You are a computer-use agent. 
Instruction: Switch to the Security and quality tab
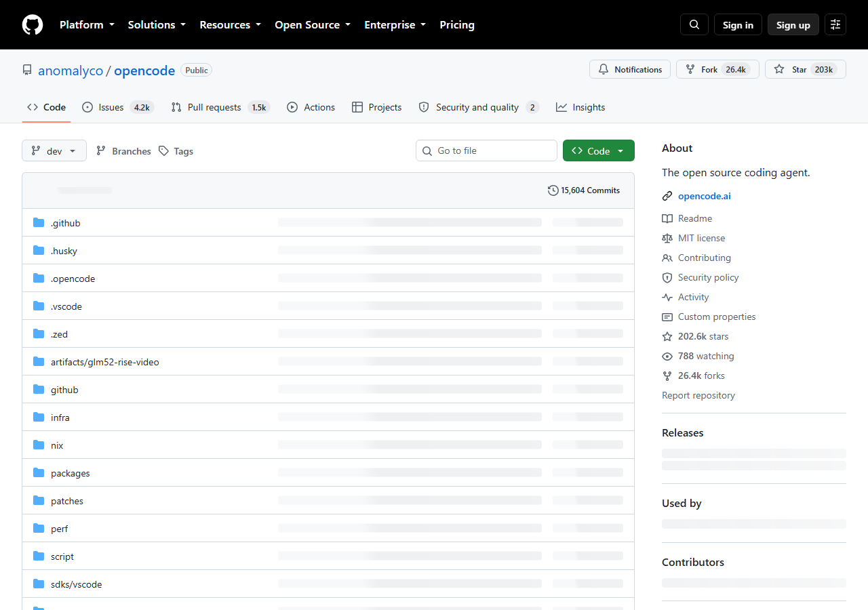tap(479, 107)
